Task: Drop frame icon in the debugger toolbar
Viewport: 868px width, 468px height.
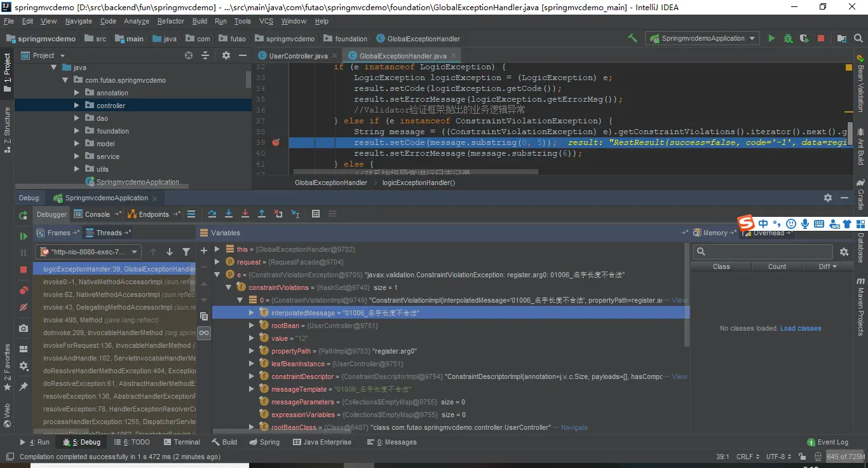Action: [278, 214]
